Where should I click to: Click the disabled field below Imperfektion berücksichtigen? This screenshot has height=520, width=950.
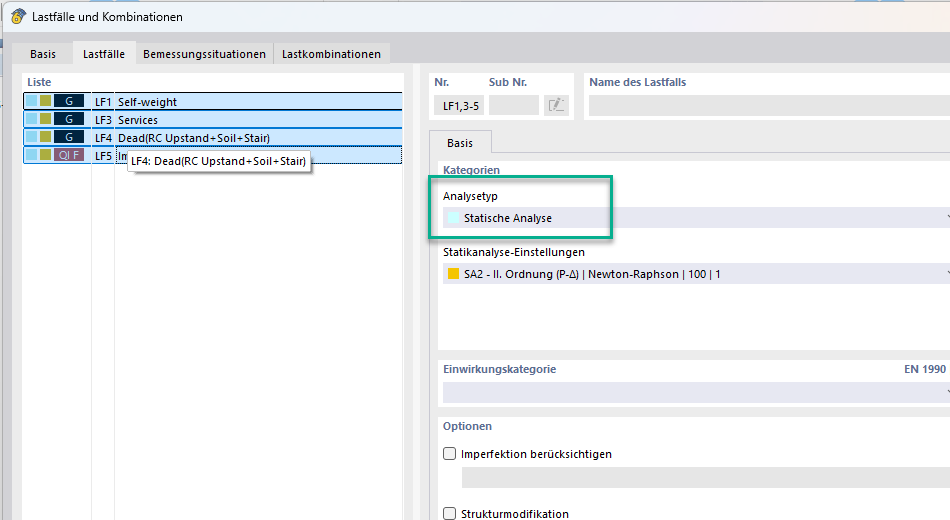pos(706,478)
